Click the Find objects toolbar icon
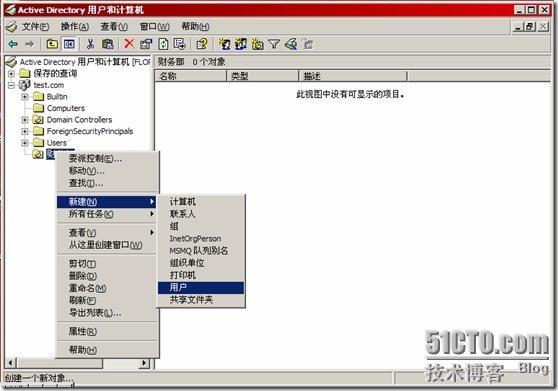The width and height of the screenshot is (558, 391). (291, 44)
